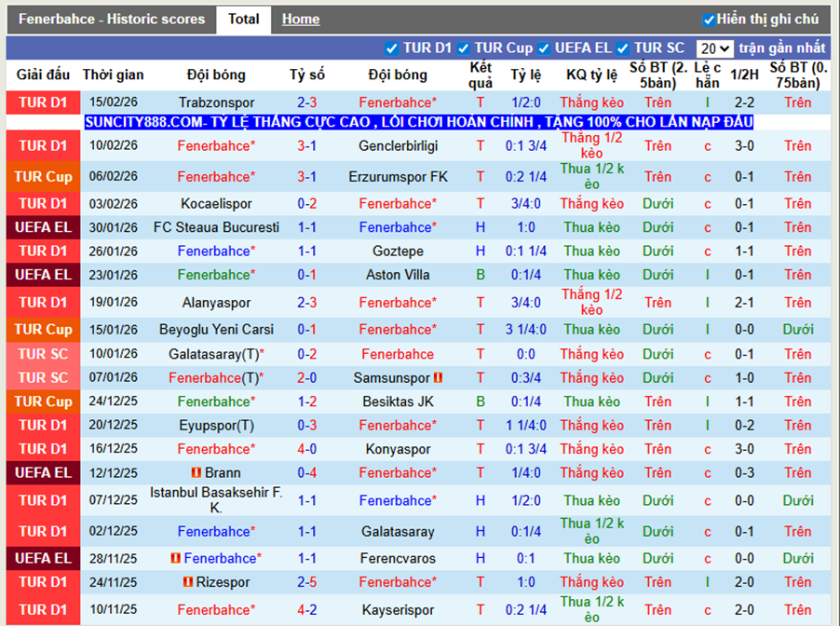
Task: Click red card icon beside Fenerbahce on 28/11/25
Action: coord(175,559)
